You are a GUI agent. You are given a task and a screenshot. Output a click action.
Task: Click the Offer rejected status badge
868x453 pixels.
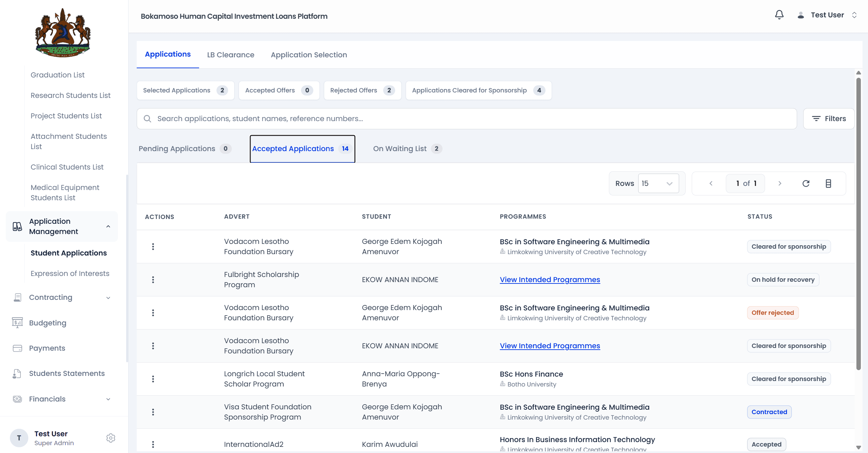pos(773,313)
